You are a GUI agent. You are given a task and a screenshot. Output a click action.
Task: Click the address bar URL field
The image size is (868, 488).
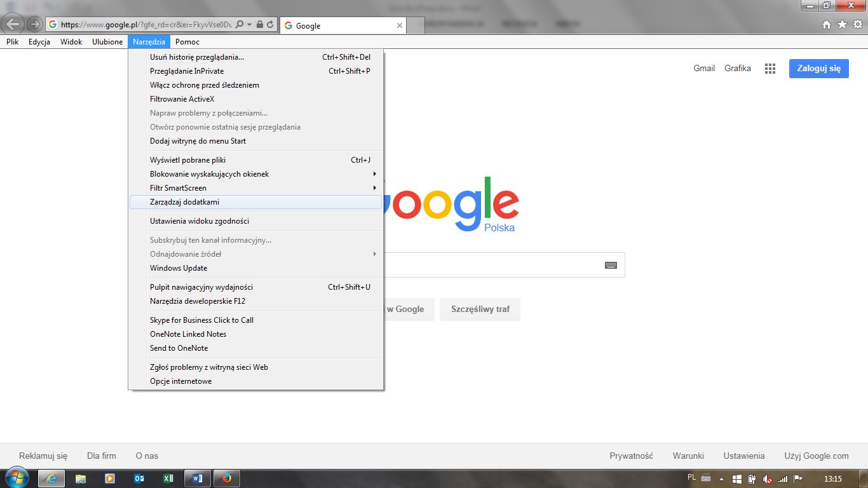coord(146,25)
